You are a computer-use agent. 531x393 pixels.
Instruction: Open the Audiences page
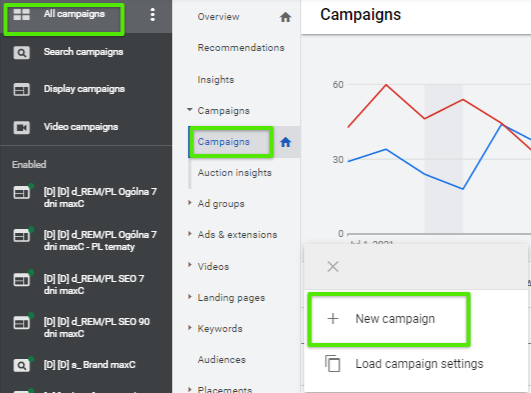point(221,359)
